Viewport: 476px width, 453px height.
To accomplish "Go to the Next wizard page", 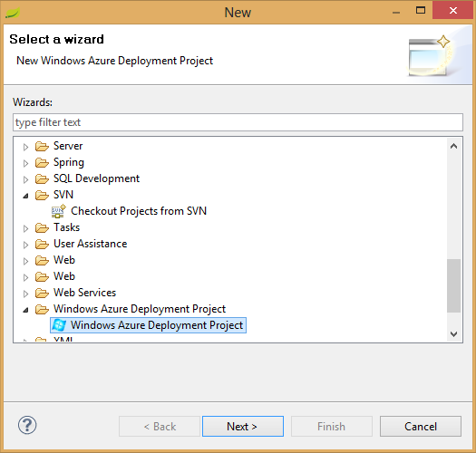I will pos(243,427).
